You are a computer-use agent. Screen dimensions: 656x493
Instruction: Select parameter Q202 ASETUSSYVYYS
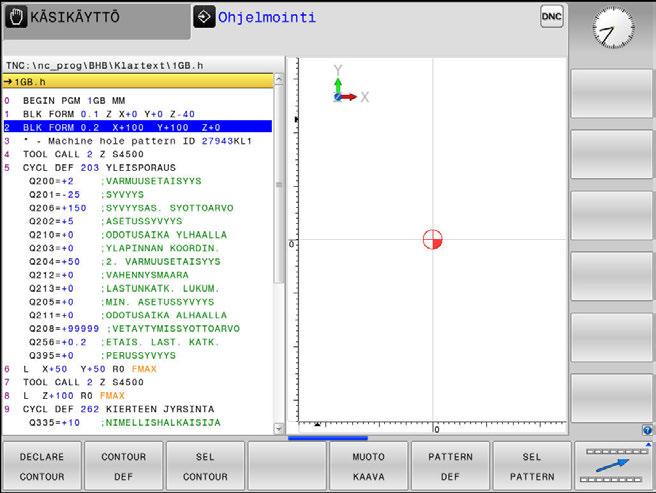(x=138, y=221)
